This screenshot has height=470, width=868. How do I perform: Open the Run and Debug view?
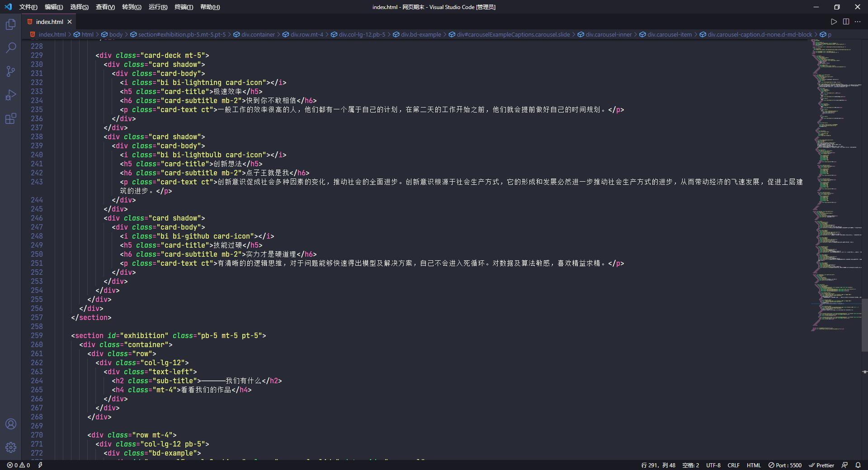tap(11, 95)
